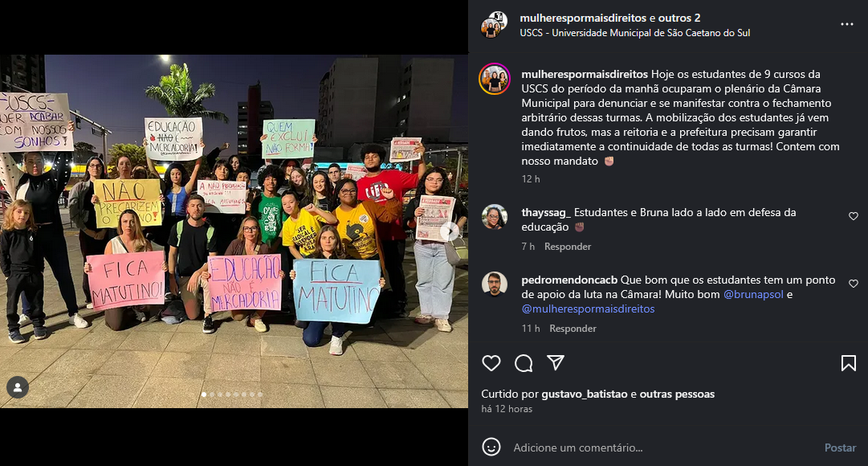Open the comment bubble icon
The image size is (868, 466).
(523, 363)
